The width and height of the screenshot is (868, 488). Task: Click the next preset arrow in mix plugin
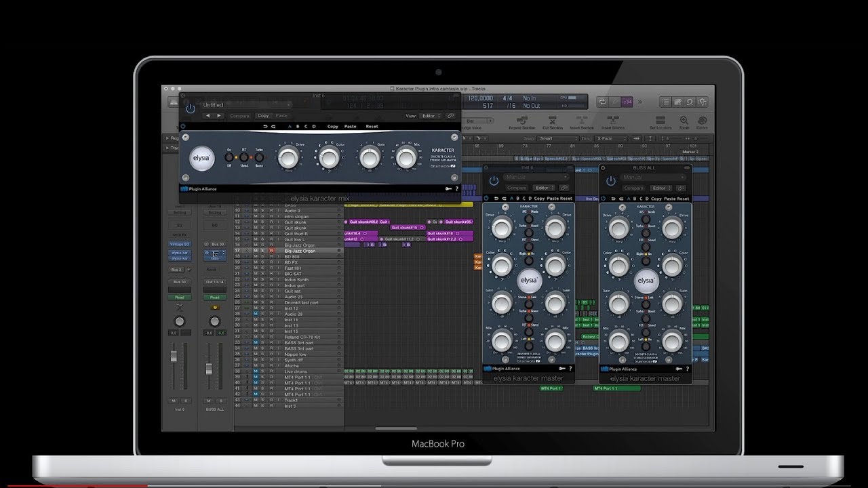(218, 116)
